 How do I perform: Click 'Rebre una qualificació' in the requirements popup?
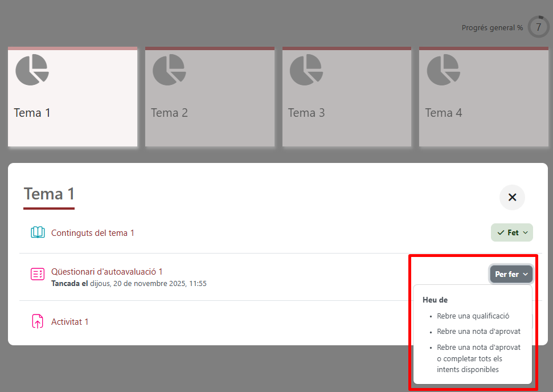[x=473, y=316]
